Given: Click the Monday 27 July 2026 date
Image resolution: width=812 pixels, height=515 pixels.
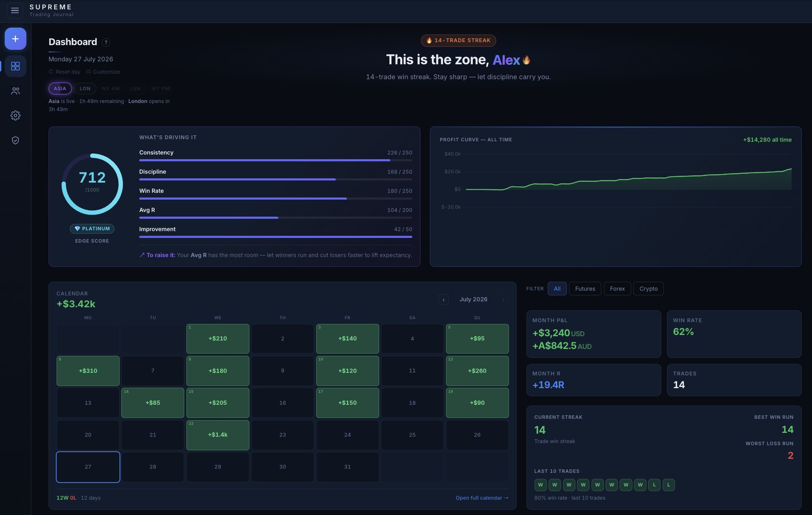Looking at the screenshot, I should coord(81,59).
